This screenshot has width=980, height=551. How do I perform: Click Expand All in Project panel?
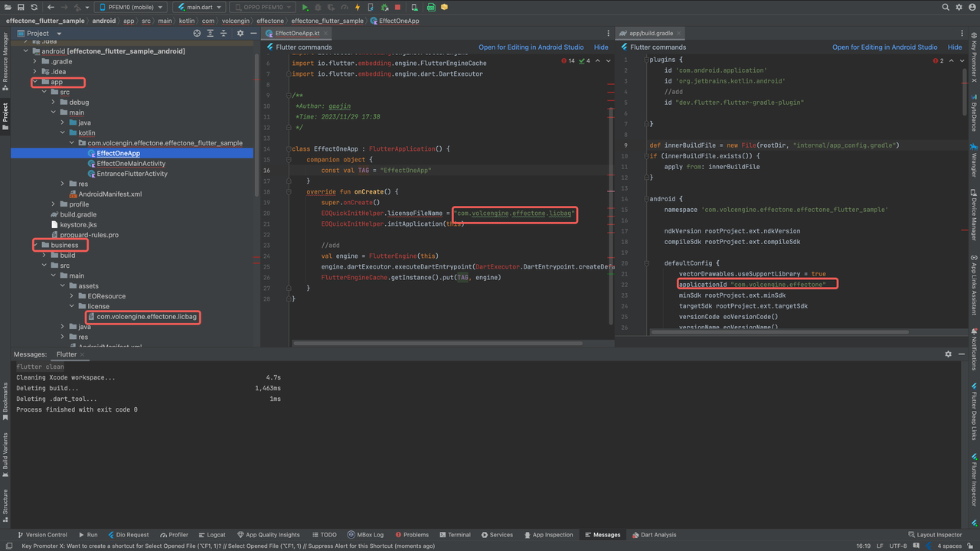(211, 33)
